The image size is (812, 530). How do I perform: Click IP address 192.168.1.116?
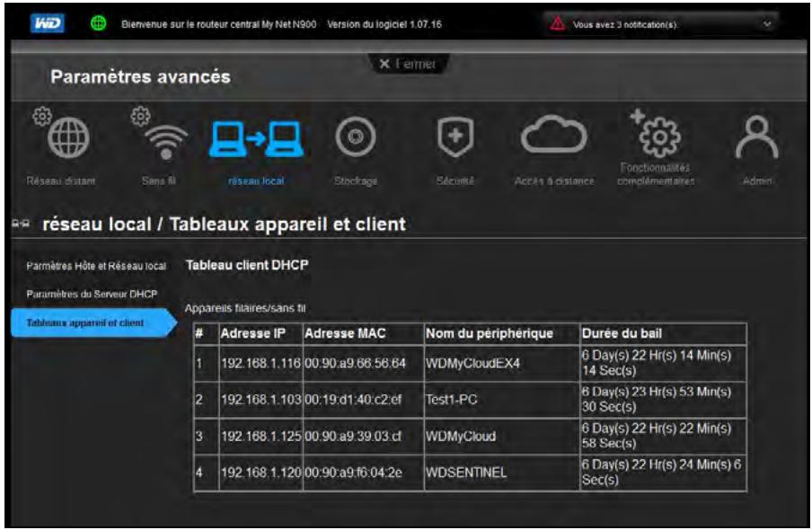260,363
